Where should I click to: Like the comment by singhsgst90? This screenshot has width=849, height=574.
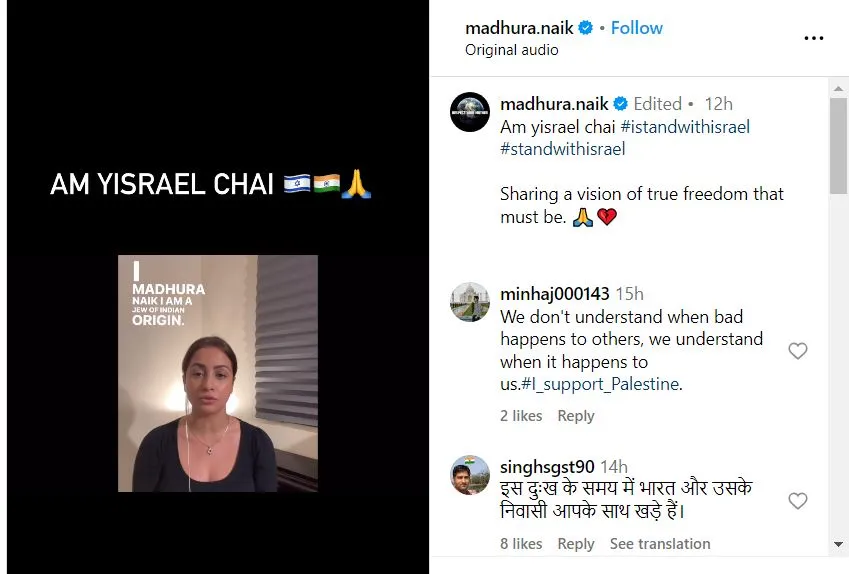(x=798, y=501)
